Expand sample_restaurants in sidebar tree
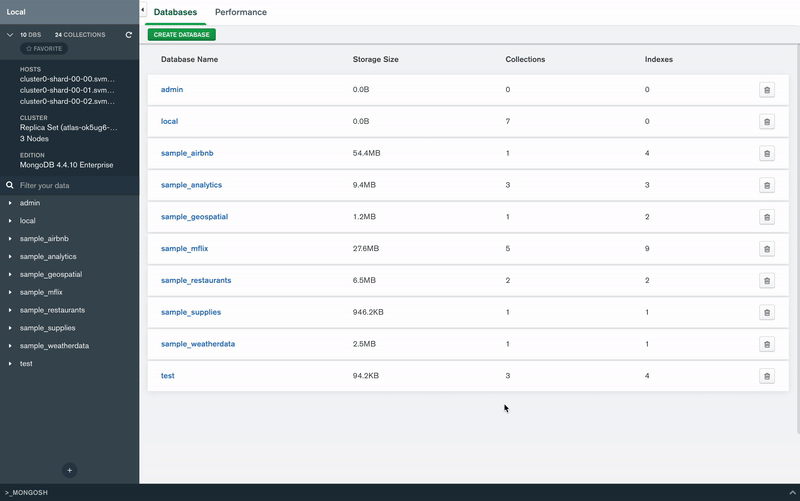 (10, 310)
